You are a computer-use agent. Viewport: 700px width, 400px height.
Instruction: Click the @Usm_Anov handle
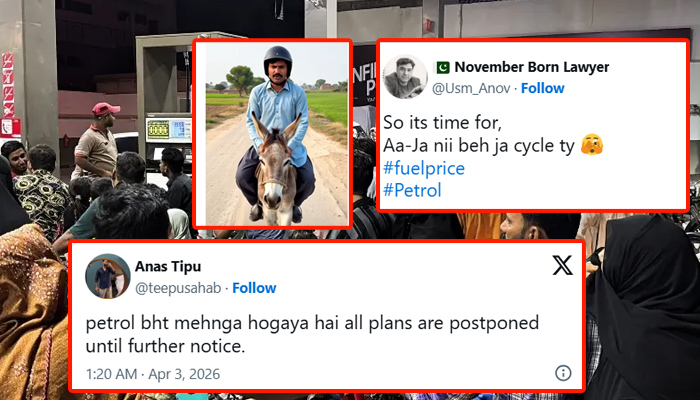click(x=471, y=88)
